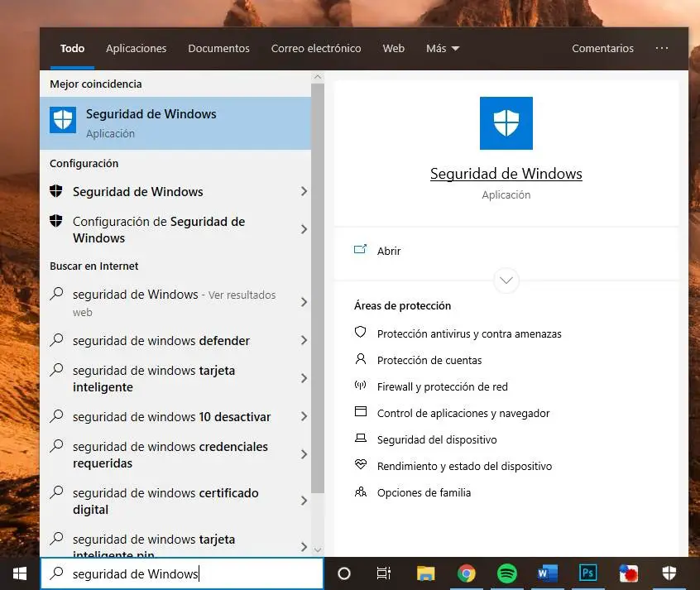The image size is (700, 590).
Task: Click the Opciones de familia people icon
Action: pyautogui.click(x=360, y=492)
